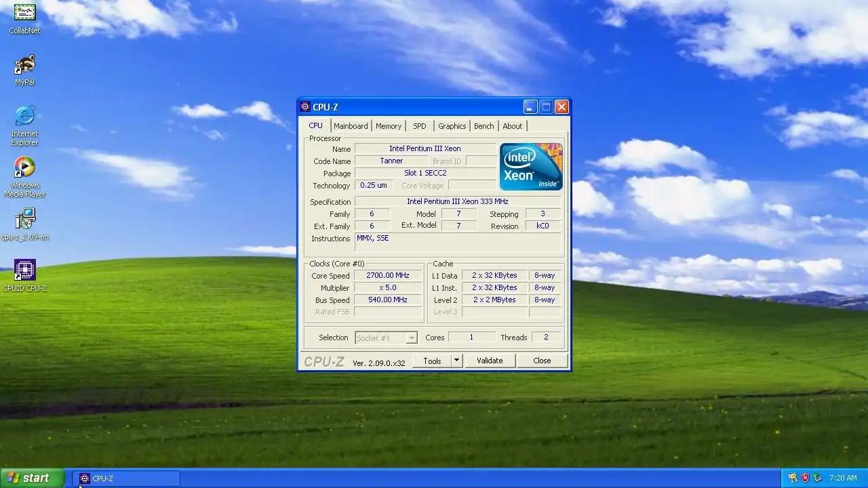Click the red security shield tray icon

[805, 478]
